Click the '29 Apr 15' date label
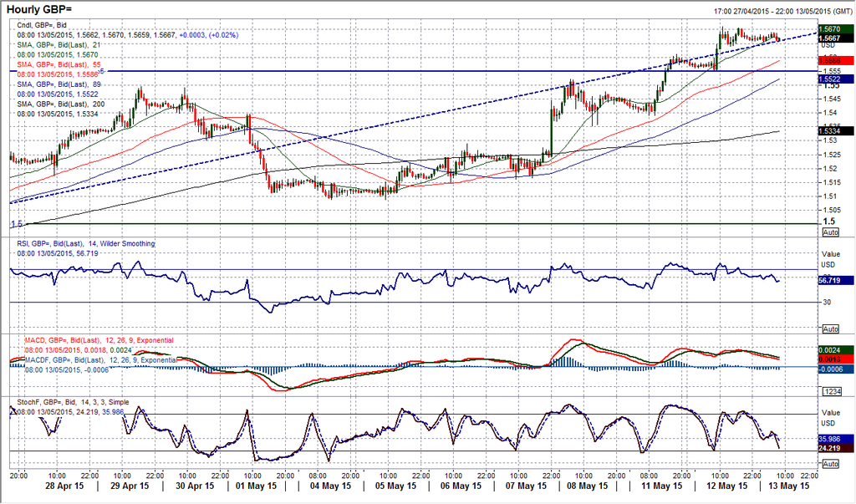This screenshot has height=504, width=856. pos(130,486)
